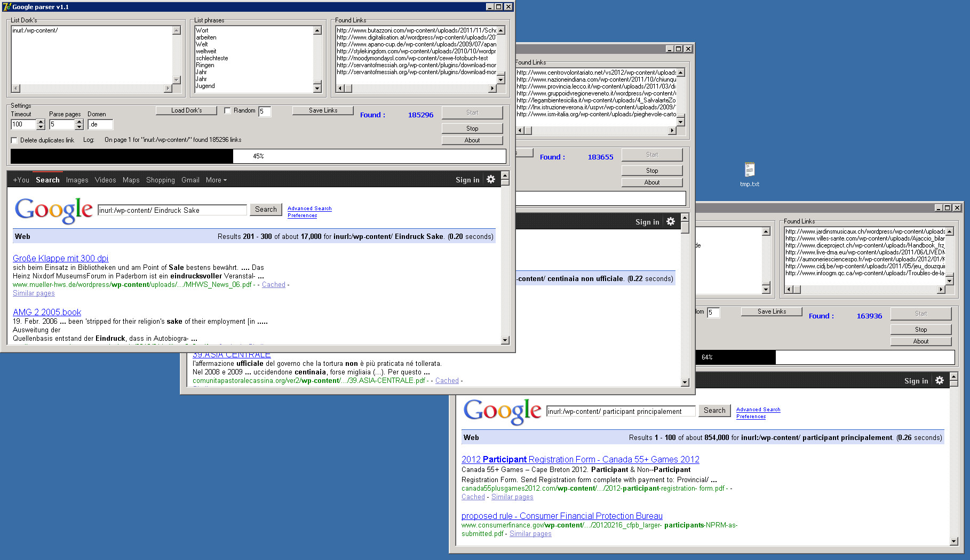Click the Start button in front window
Viewport: 970px width, 560px height.
tap(472, 113)
